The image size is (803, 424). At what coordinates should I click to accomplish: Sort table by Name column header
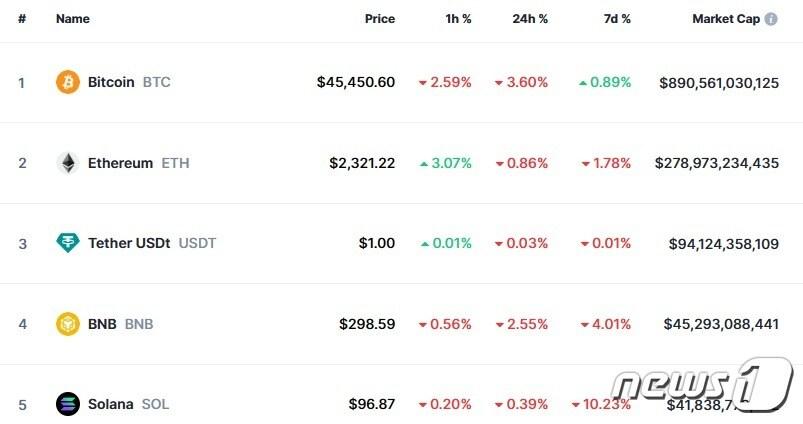pos(73,19)
